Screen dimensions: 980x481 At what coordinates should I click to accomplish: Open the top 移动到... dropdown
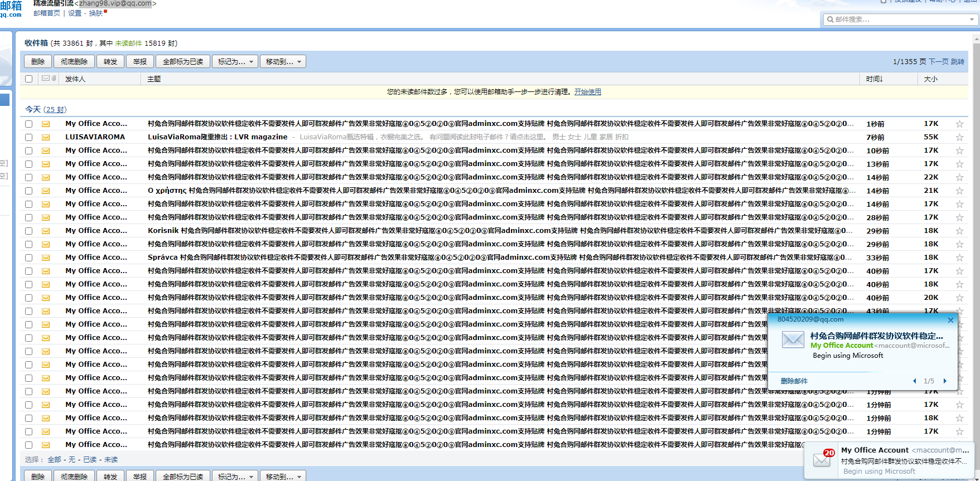click(x=283, y=62)
